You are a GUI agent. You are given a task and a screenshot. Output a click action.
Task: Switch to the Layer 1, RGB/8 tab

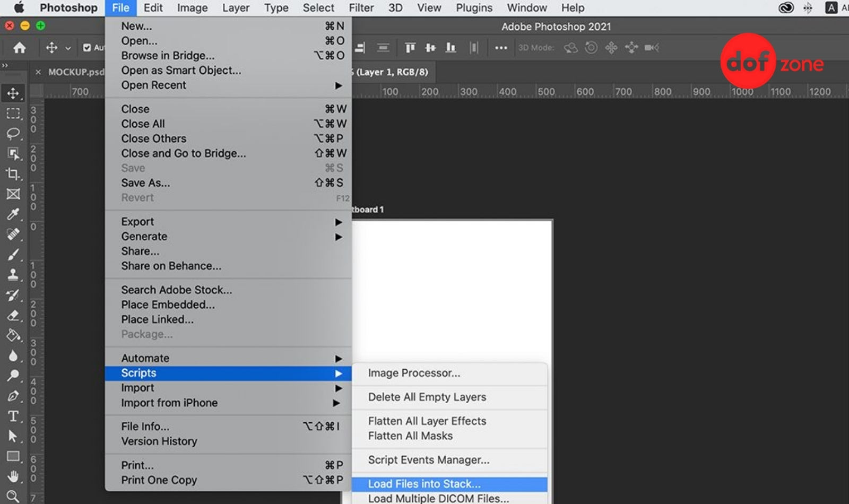tap(392, 72)
